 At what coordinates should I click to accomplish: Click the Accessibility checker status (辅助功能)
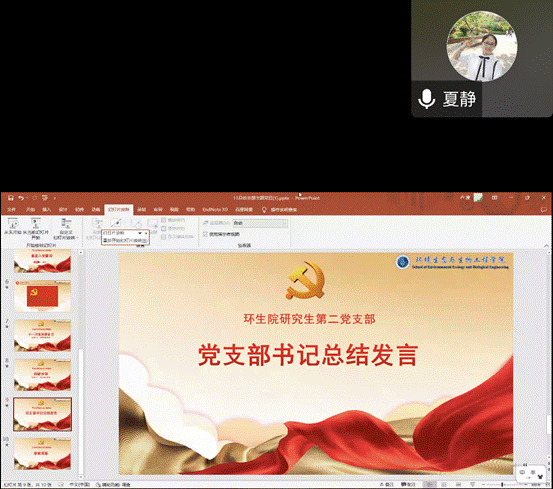point(113,484)
